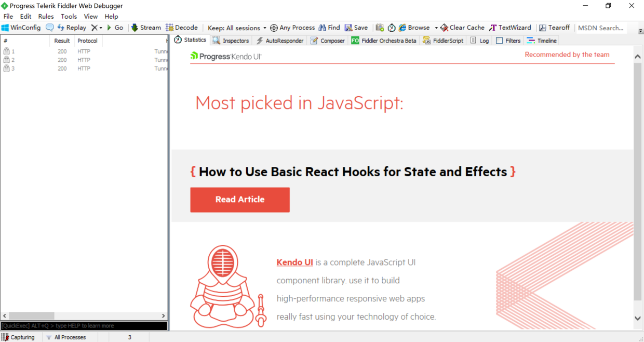Click the React Hooks article headline
644x342 pixels.
coord(353,172)
